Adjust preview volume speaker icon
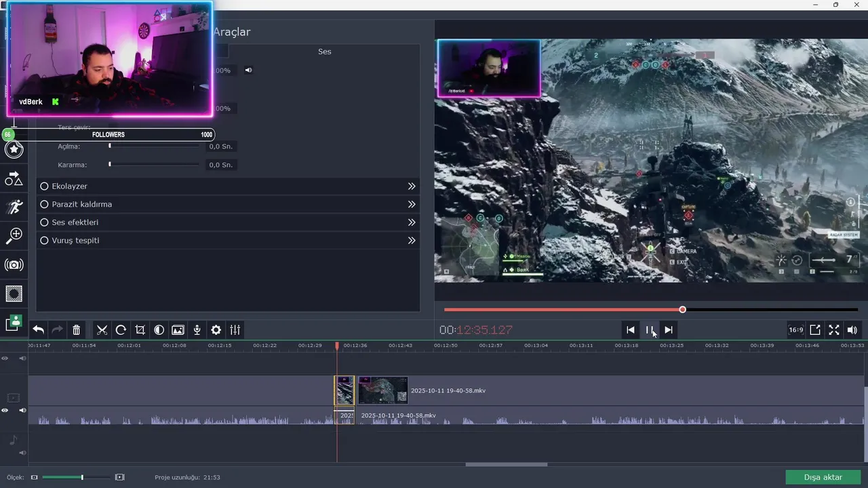The width and height of the screenshot is (868, 488). (852, 329)
